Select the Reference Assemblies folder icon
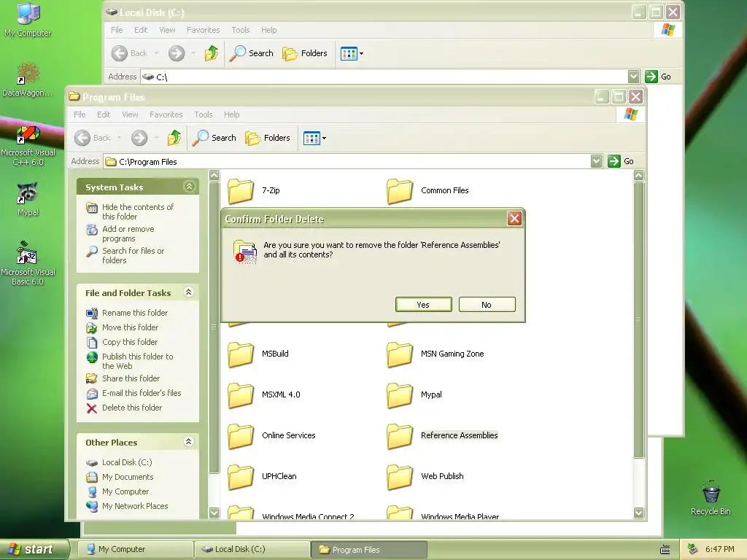Image resolution: width=747 pixels, height=560 pixels. coord(400,436)
